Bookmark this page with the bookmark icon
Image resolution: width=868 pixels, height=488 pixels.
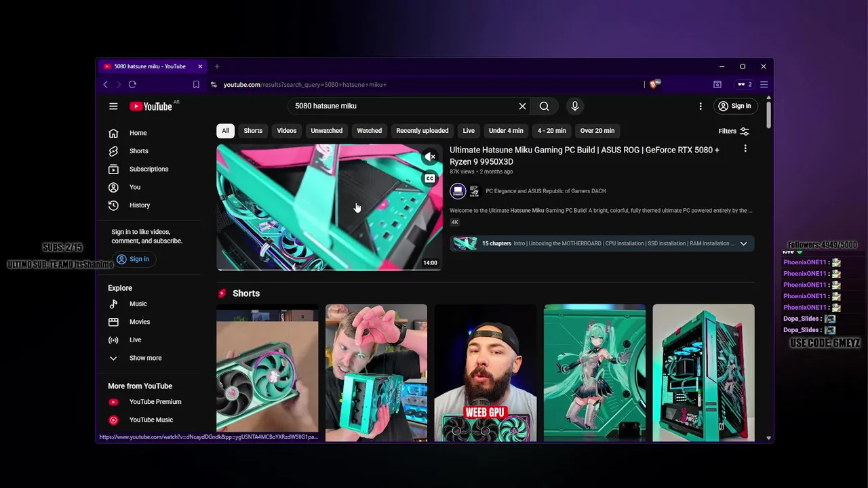(196, 85)
